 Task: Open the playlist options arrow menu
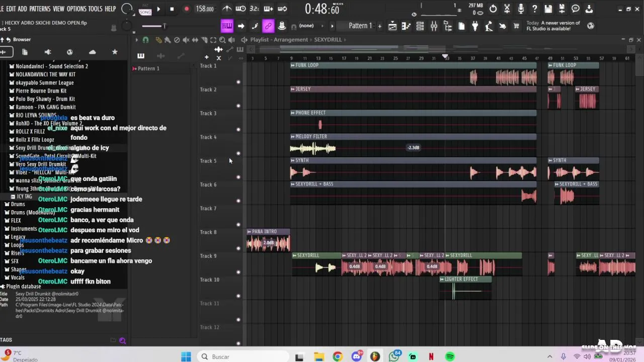click(x=136, y=40)
